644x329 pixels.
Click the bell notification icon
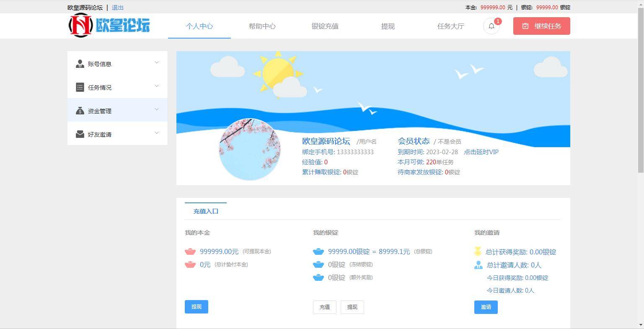click(x=491, y=26)
